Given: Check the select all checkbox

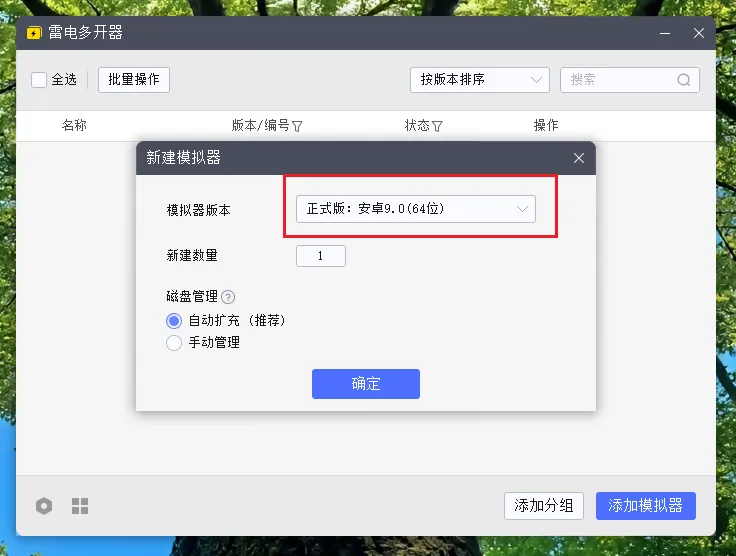Looking at the screenshot, I should [x=39, y=80].
